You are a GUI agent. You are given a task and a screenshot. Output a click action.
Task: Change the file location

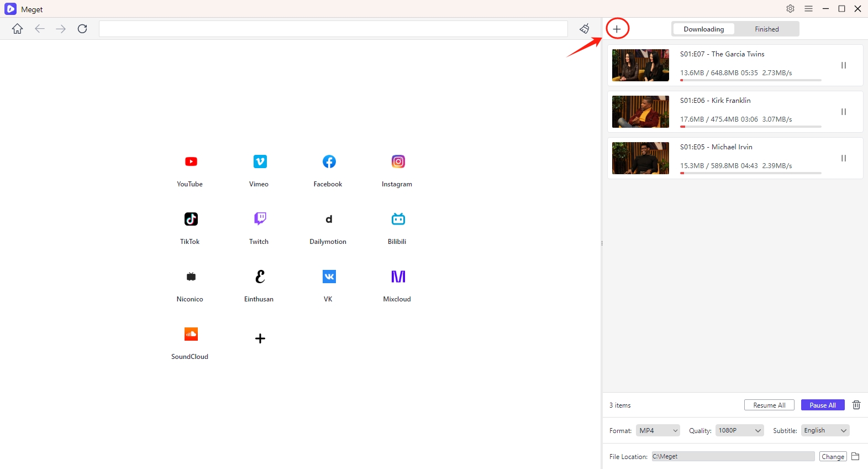(x=833, y=457)
